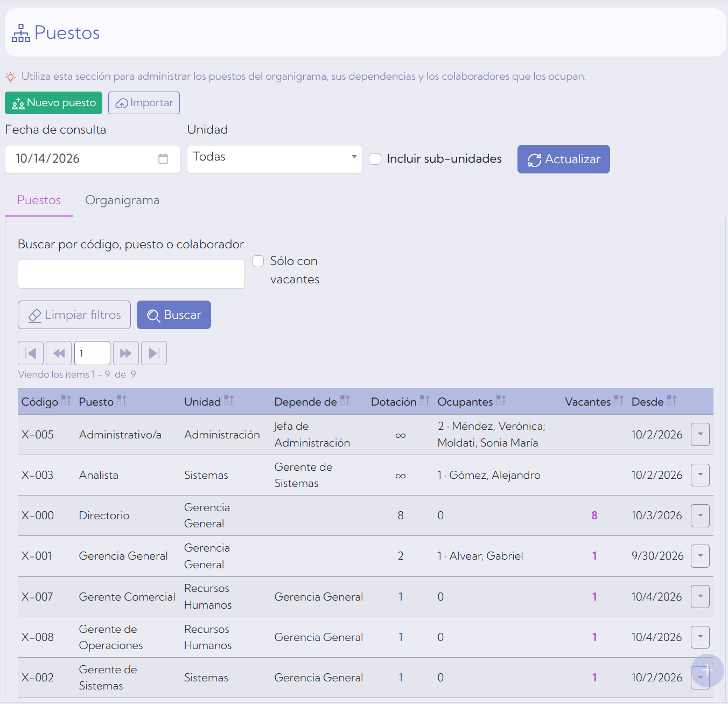
Task: Sort table by Dotación column
Action: coord(425,401)
